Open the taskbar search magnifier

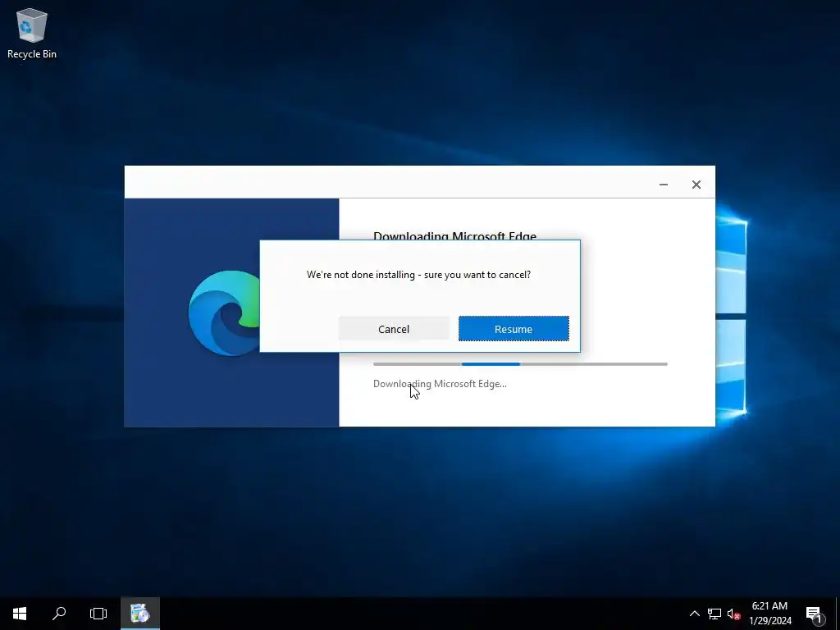[x=59, y=614]
